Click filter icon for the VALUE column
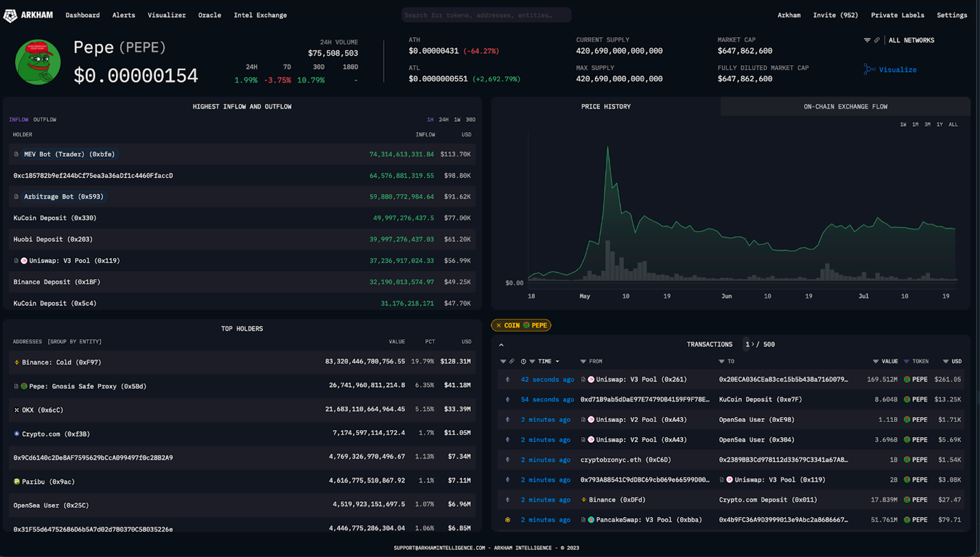 point(876,361)
